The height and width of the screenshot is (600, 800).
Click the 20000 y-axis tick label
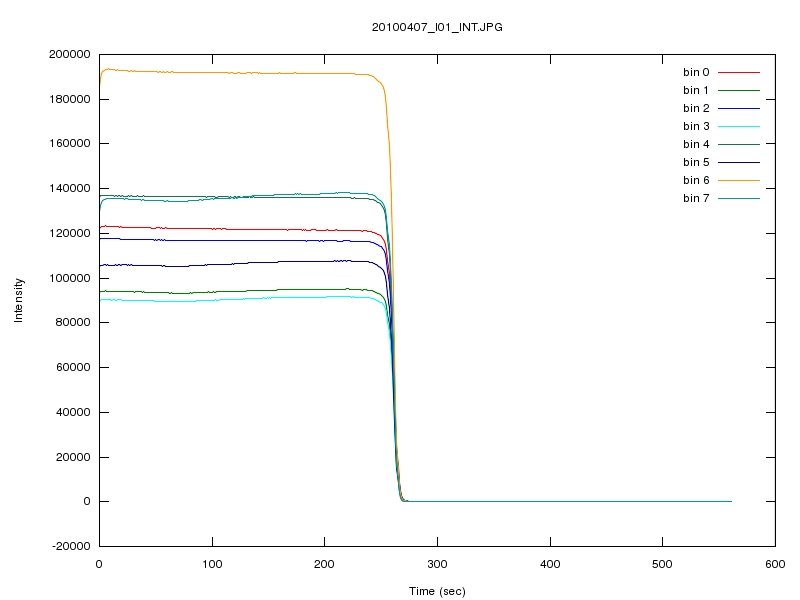click(72, 457)
